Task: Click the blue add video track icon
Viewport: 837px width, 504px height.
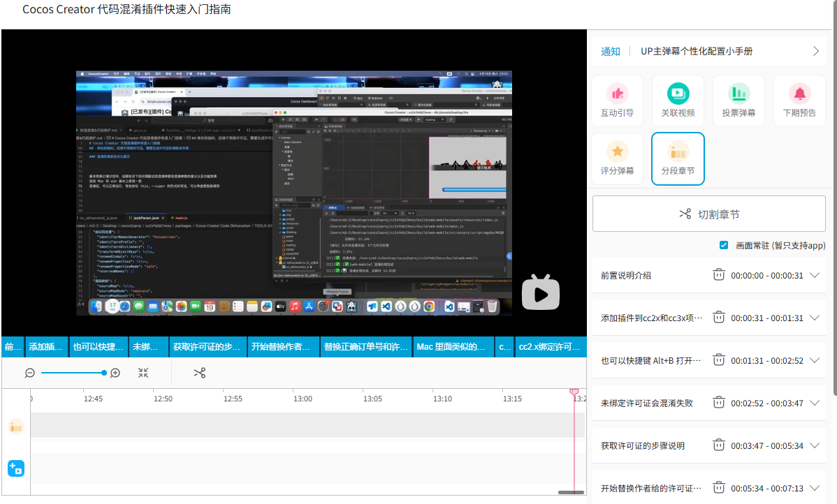Action: pos(16,468)
